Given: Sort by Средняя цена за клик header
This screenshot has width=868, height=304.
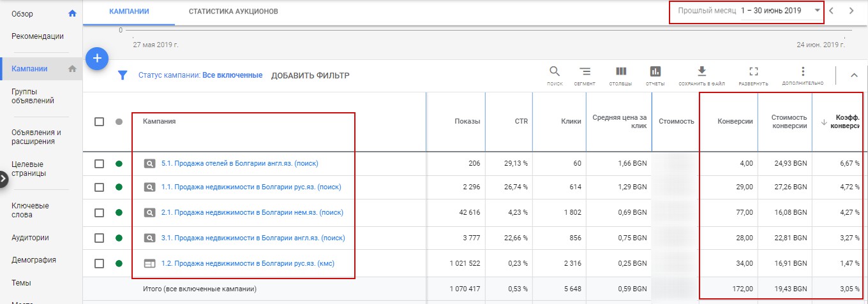Looking at the screenshot, I should pos(620,121).
